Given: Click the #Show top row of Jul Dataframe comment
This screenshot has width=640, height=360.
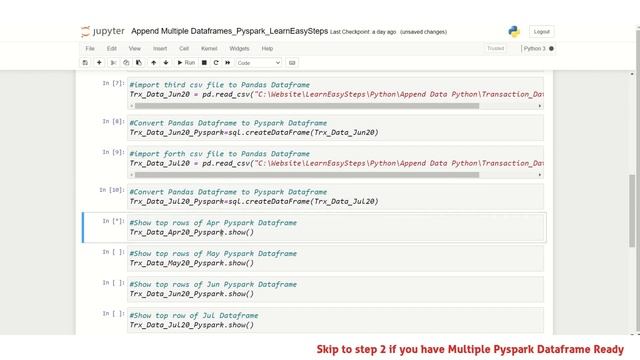Looking at the screenshot, I should (x=194, y=316).
